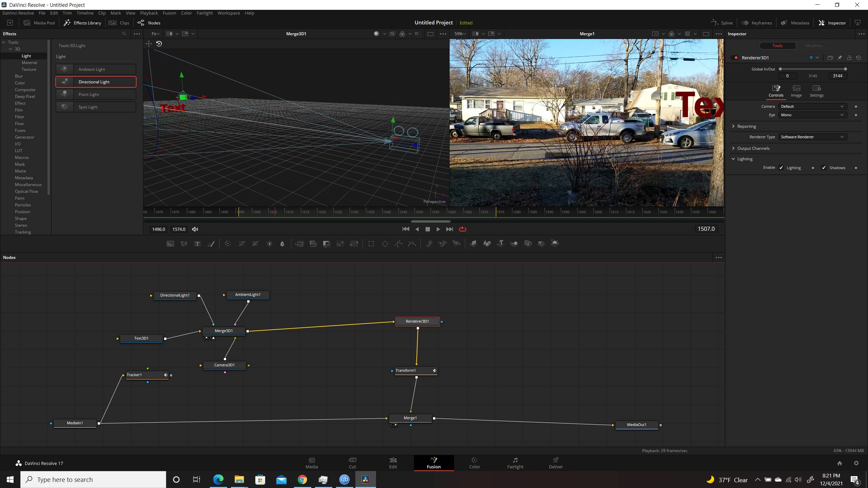Image resolution: width=868 pixels, height=488 pixels.
Task: Add a Camera 3D node from the toolbar
Action: click(528, 244)
